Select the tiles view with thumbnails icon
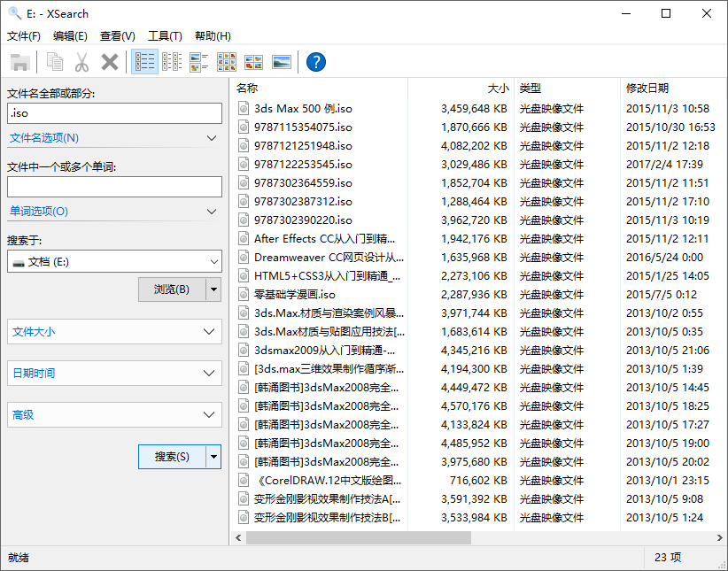 pyautogui.click(x=199, y=62)
